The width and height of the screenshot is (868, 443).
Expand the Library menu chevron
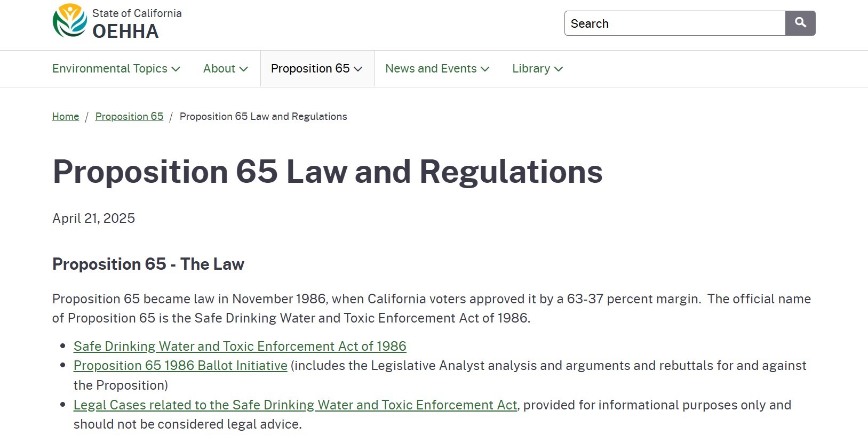pos(559,69)
